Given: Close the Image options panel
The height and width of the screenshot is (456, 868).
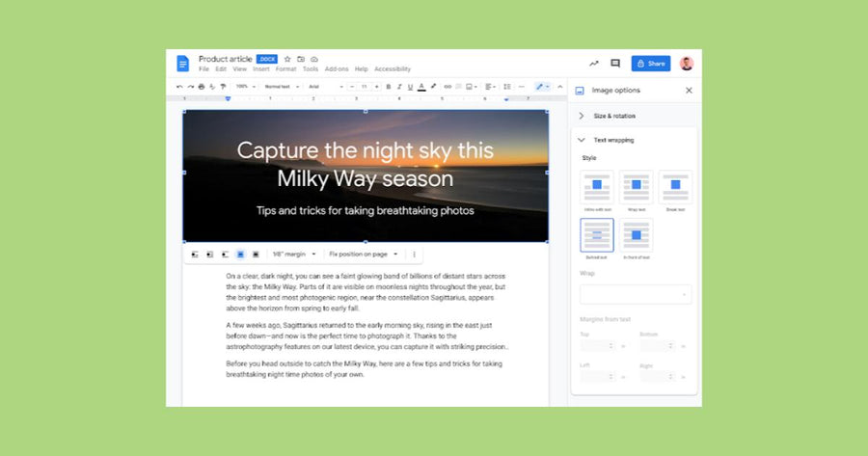Looking at the screenshot, I should [x=689, y=91].
